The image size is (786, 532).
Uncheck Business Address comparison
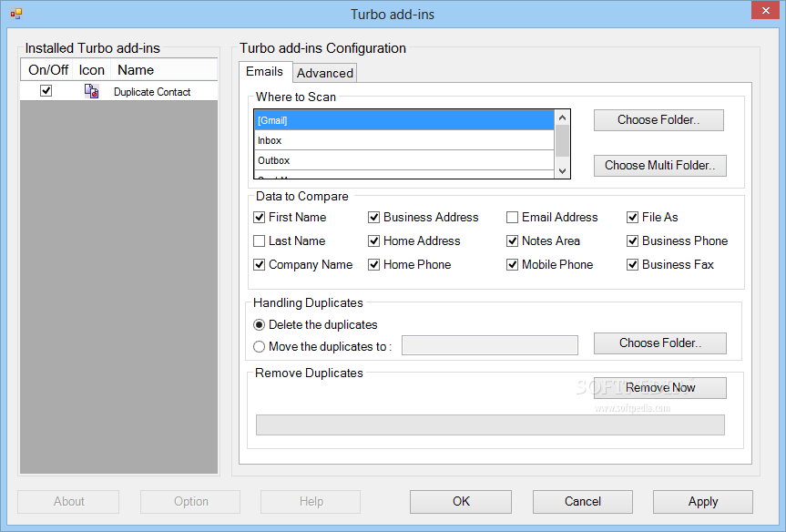pos(373,218)
